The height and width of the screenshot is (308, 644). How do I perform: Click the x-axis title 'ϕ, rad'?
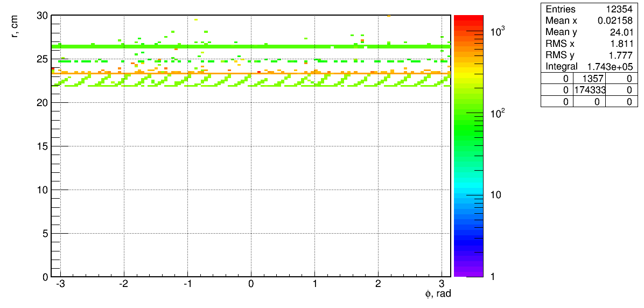tap(438, 294)
